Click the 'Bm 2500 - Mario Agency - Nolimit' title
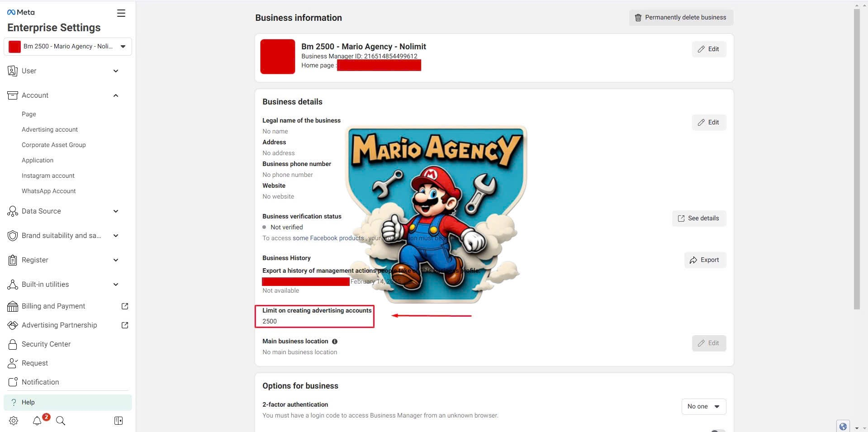 pyautogui.click(x=364, y=47)
